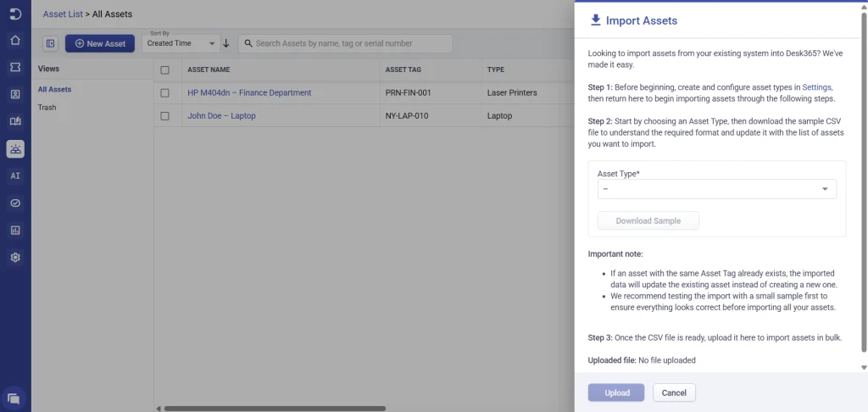Image resolution: width=868 pixels, height=412 pixels.
Task: Open the Contacts icon in sidebar
Action: coord(15,94)
